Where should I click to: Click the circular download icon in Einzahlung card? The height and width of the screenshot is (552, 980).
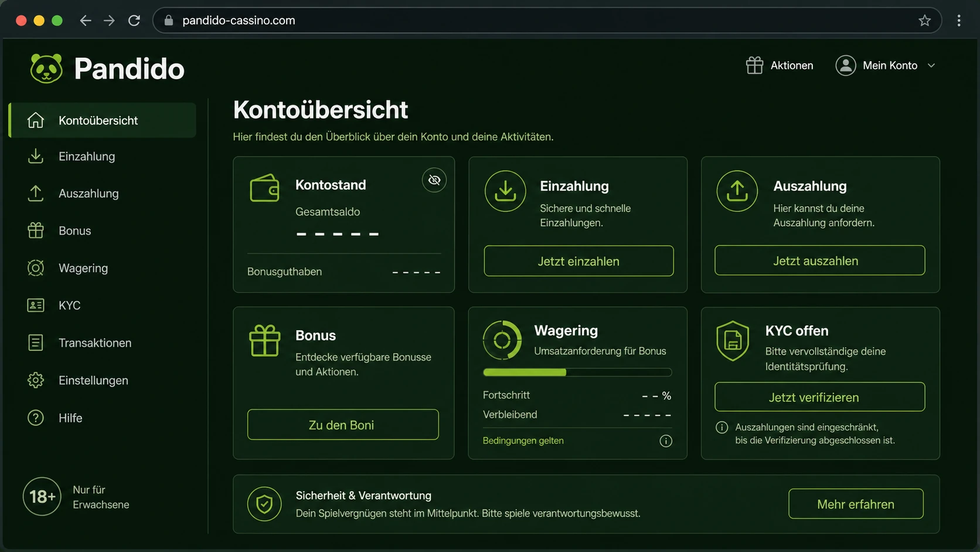point(505,191)
